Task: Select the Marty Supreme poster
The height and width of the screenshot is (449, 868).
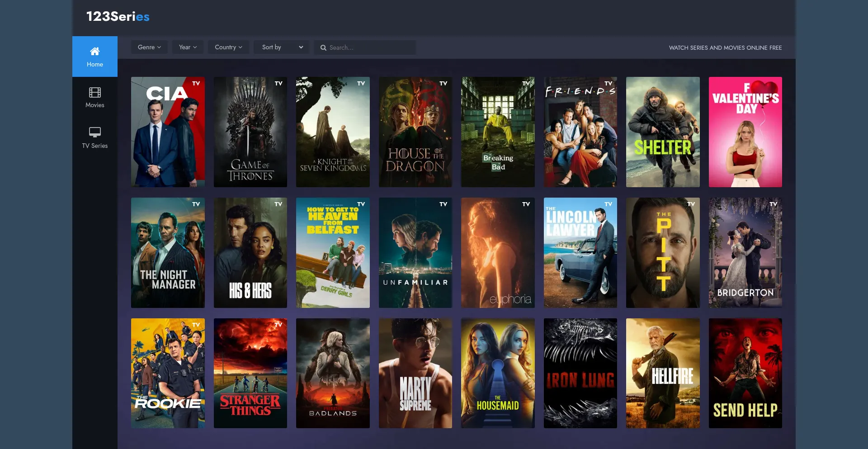Action: coord(415,373)
